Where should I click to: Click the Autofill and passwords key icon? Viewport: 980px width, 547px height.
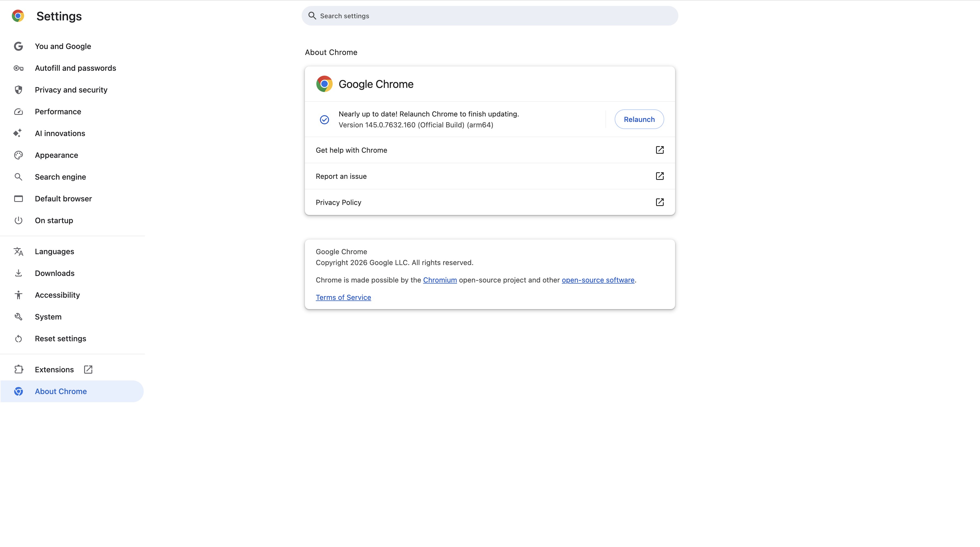tap(18, 68)
